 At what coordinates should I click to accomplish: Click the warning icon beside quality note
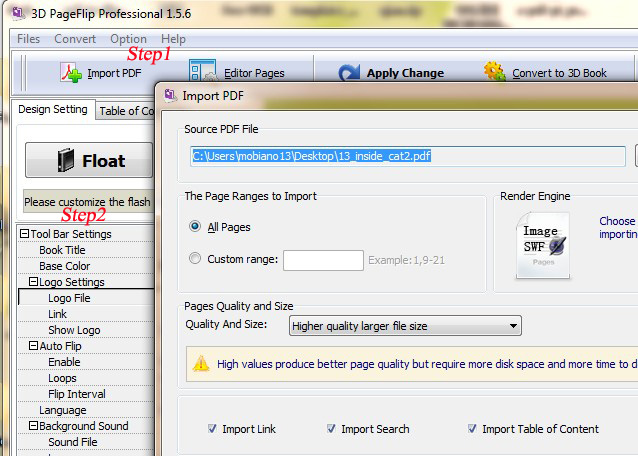coord(201,363)
